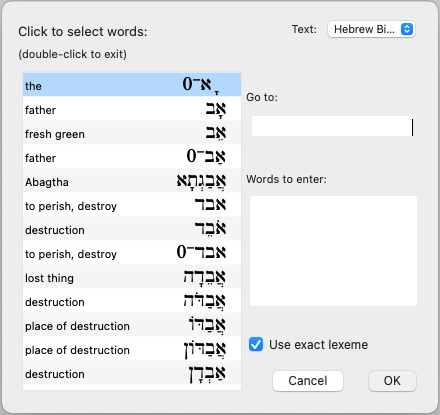
Task: Click the Cancel button
Action: tap(308, 381)
